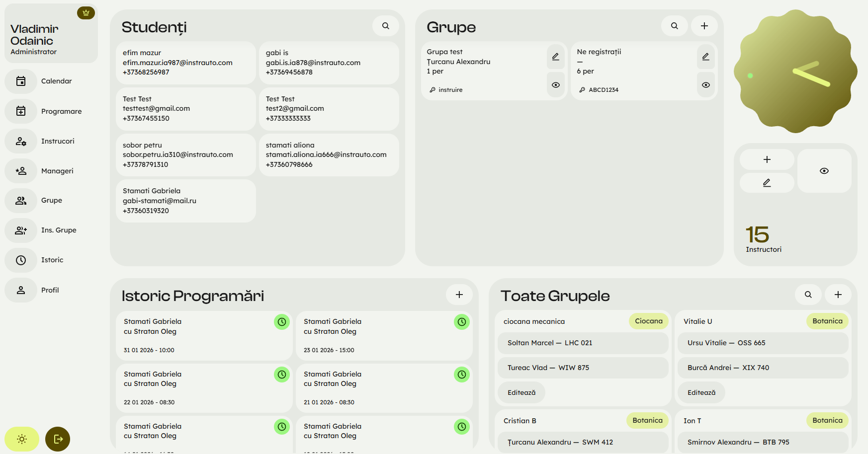Click the search icon in Studenți panel
Viewport: 868px width, 454px height.
385,26
